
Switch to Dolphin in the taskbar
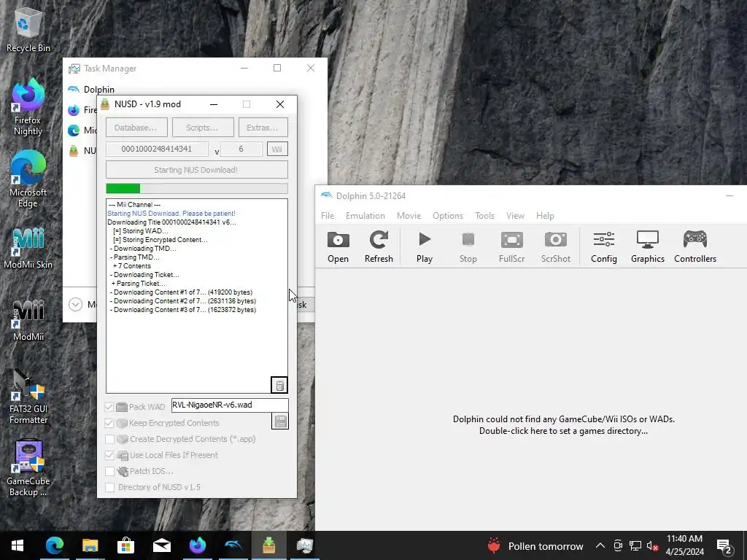[233, 545]
